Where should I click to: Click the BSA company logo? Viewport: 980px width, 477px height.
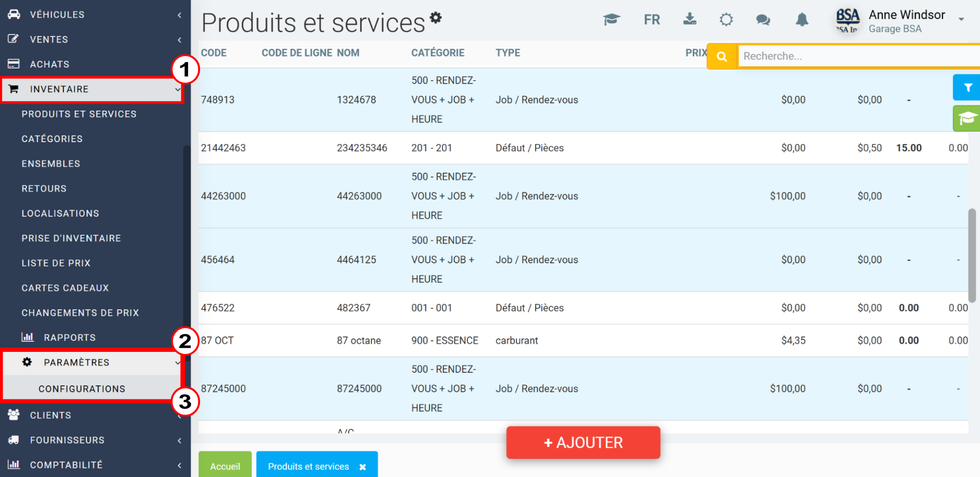(x=847, y=21)
